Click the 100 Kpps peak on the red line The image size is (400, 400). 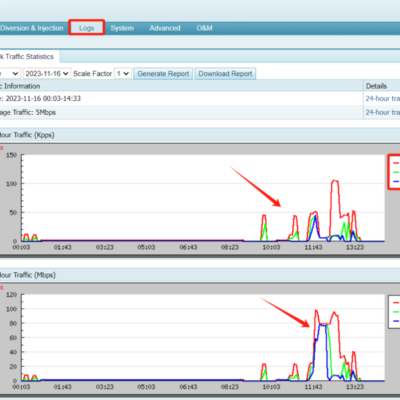point(335,181)
